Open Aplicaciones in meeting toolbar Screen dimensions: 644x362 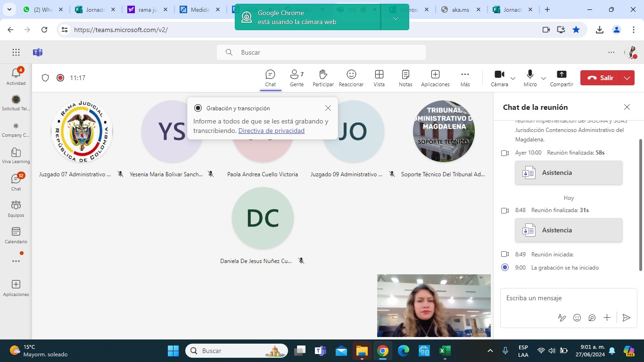(435, 78)
